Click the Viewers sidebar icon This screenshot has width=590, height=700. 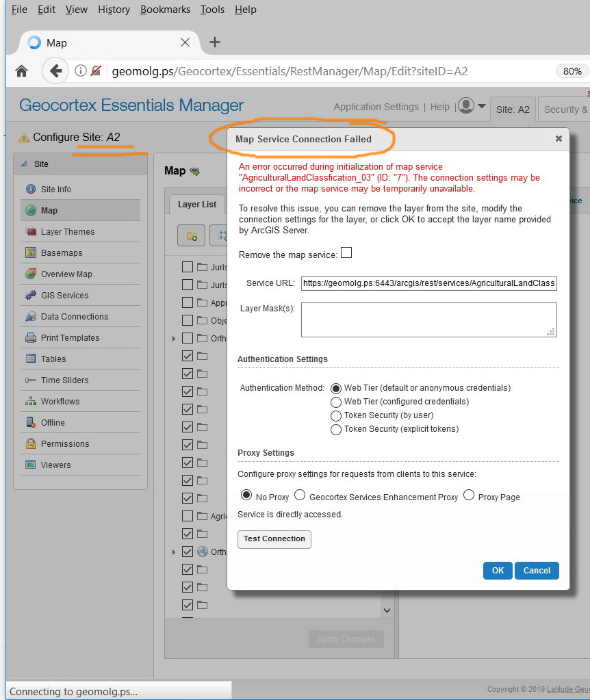31,465
